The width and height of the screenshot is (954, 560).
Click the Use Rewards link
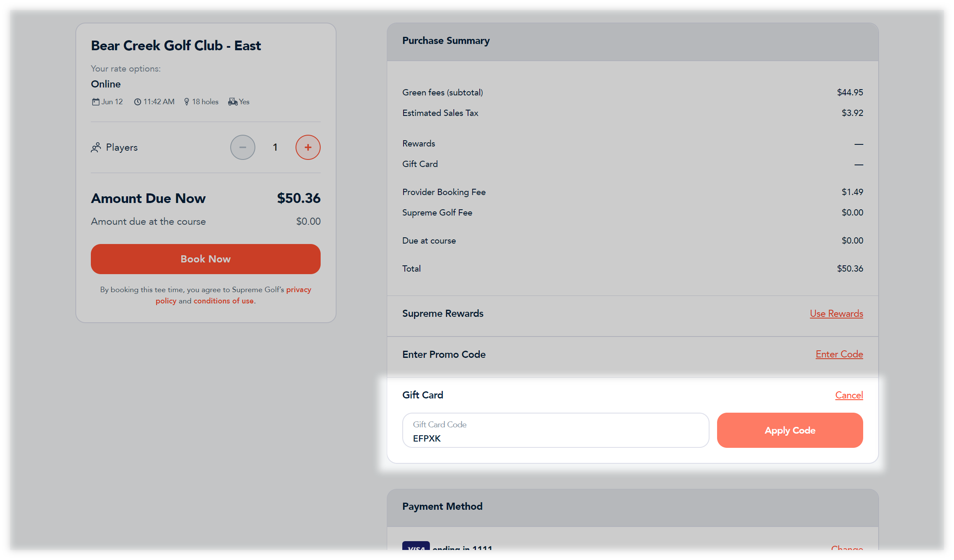(836, 313)
